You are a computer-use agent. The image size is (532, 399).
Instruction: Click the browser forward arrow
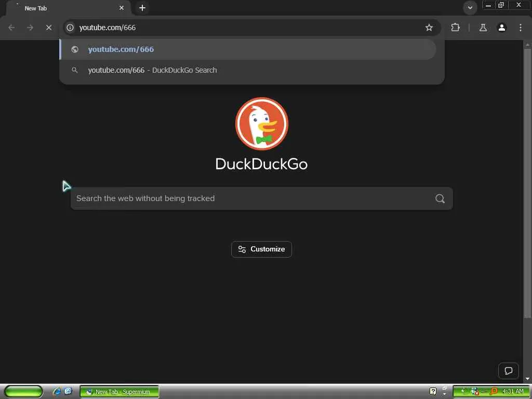(x=30, y=28)
